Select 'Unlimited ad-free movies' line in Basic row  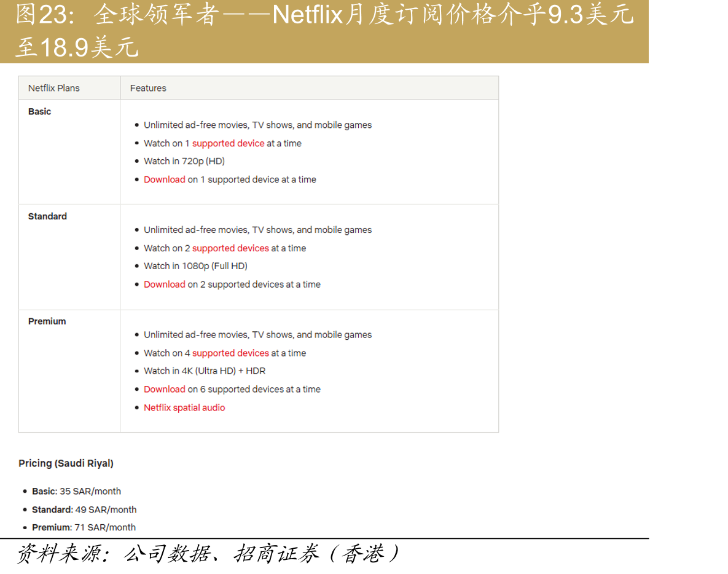click(x=257, y=125)
